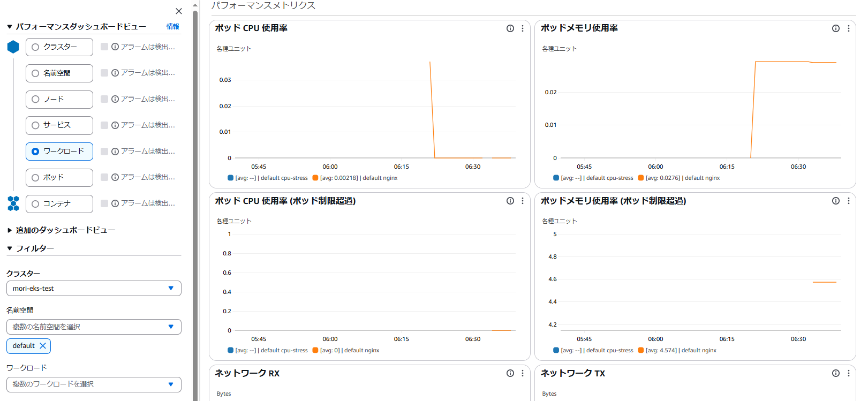Screen dimensions: 868x401
Task: Show info for ネットワーク RX widget
Action: click(510, 373)
